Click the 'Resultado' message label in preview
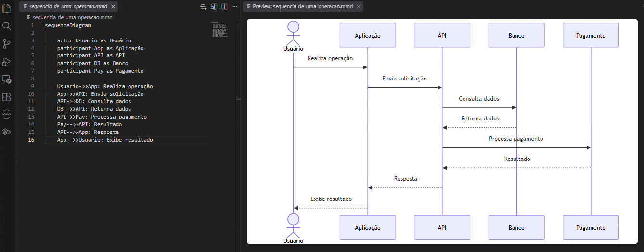Screen dimensions: 644x252 tap(517, 159)
